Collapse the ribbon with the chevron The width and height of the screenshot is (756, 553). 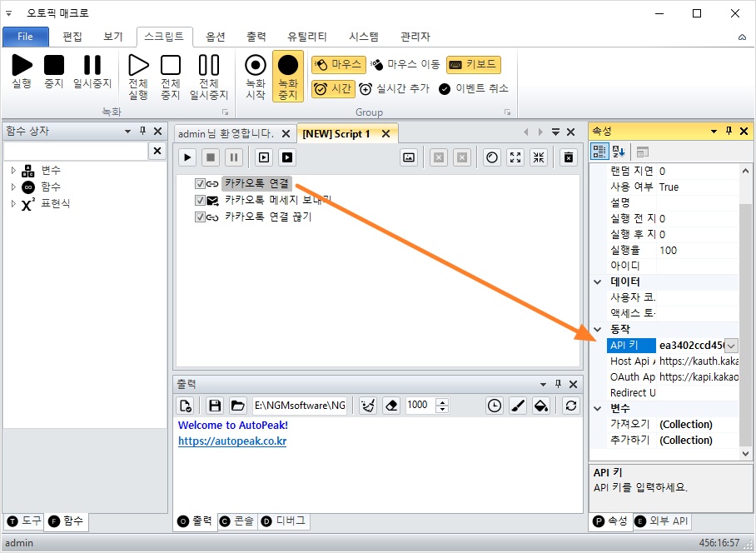coord(742,37)
